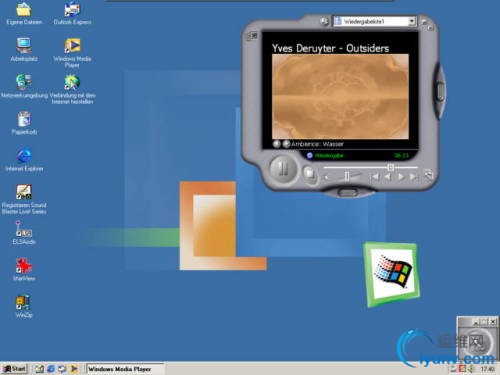
Task: Select the Internet connection wizard desktop icon
Action: point(72,89)
